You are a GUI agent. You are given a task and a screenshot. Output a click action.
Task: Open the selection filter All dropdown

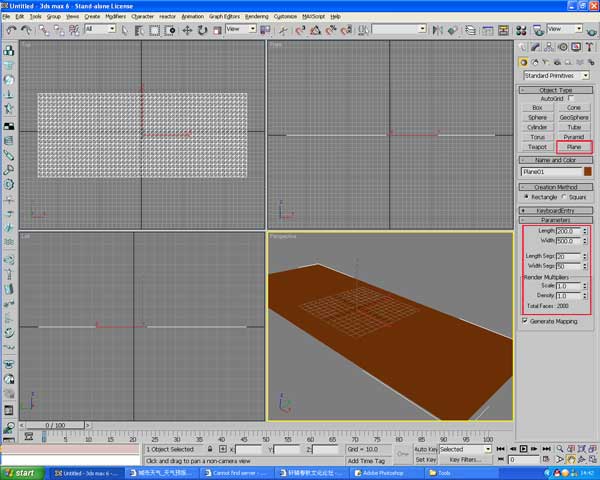[x=100, y=29]
